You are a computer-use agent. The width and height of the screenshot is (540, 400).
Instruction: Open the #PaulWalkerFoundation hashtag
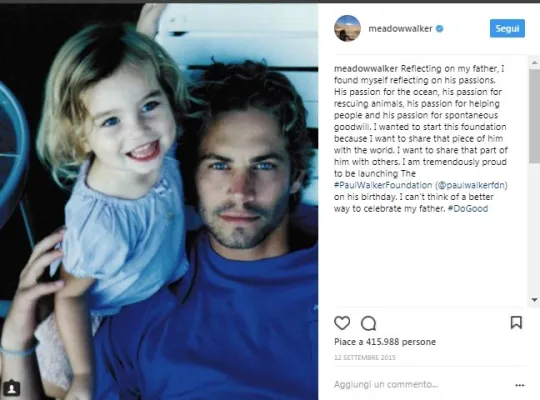click(x=383, y=185)
